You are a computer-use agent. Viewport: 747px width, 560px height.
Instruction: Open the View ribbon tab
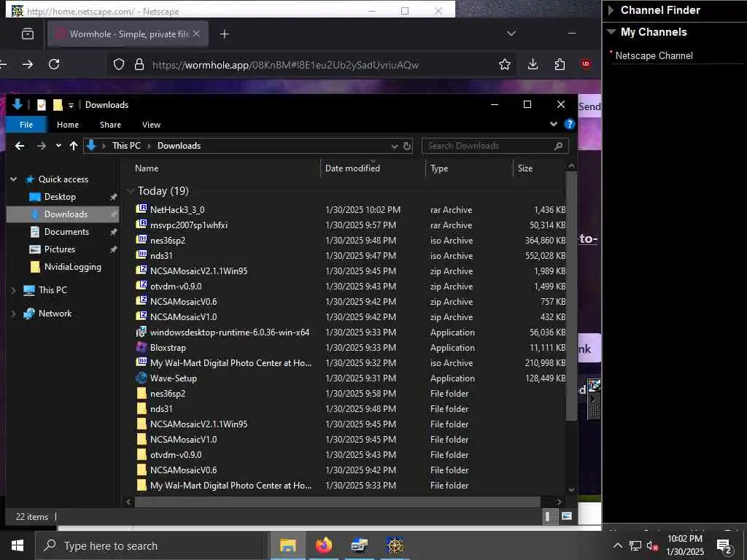pyautogui.click(x=151, y=124)
